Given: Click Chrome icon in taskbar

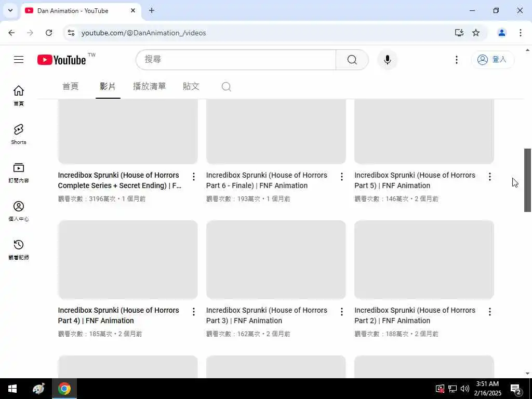Looking at the screenshot, I should coord(64,389).
